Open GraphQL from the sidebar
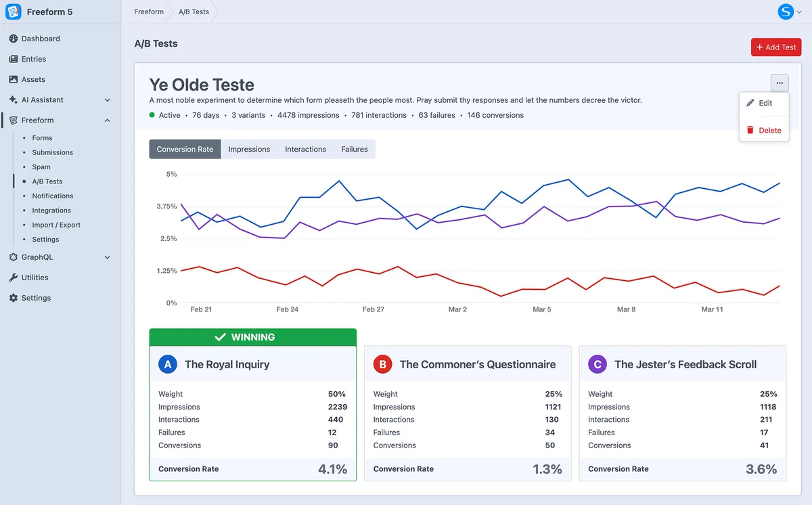 [x=37, y=257]
